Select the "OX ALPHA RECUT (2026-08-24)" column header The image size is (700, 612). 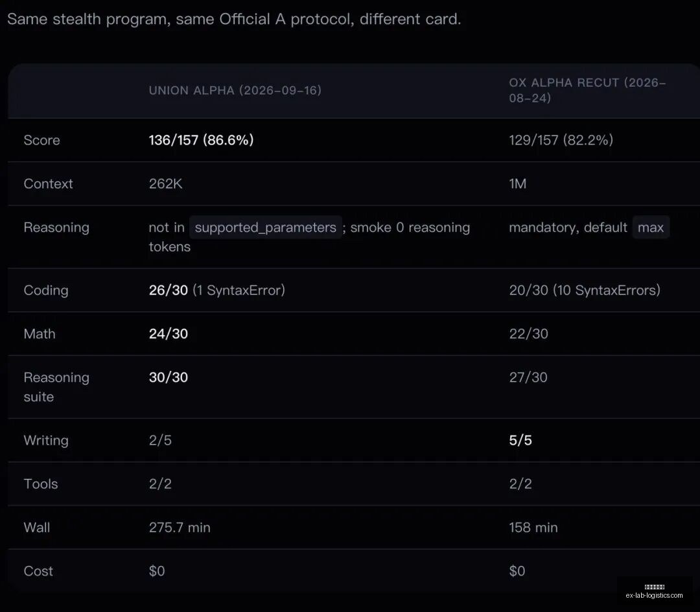(x=587, y=90)
